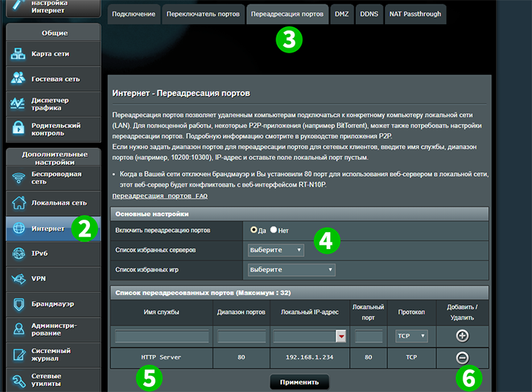Open the TCP protocol dropdown

[x=411, y=336]
